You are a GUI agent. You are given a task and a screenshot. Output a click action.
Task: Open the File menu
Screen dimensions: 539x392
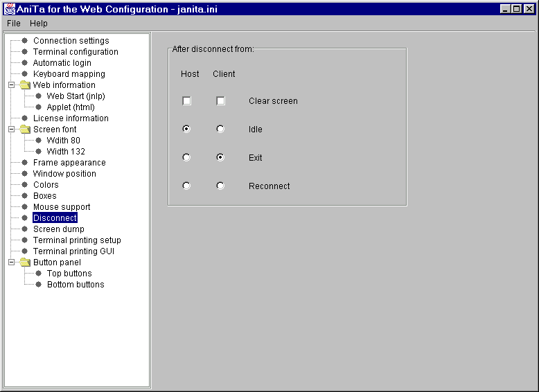(x=14, y=24)
